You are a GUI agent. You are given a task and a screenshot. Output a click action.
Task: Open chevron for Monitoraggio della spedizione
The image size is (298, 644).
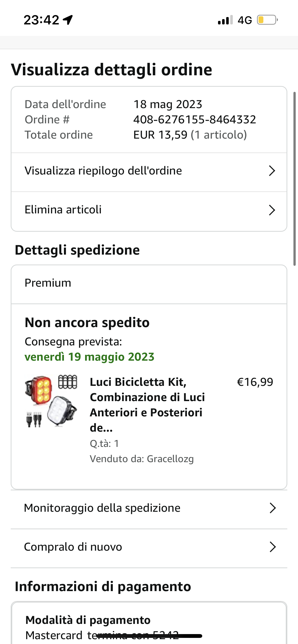[x=273, y=508]
